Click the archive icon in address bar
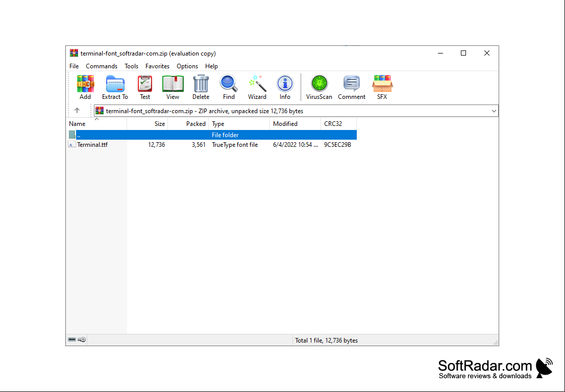Screen dimensions: 565x392 pos(100,111)
